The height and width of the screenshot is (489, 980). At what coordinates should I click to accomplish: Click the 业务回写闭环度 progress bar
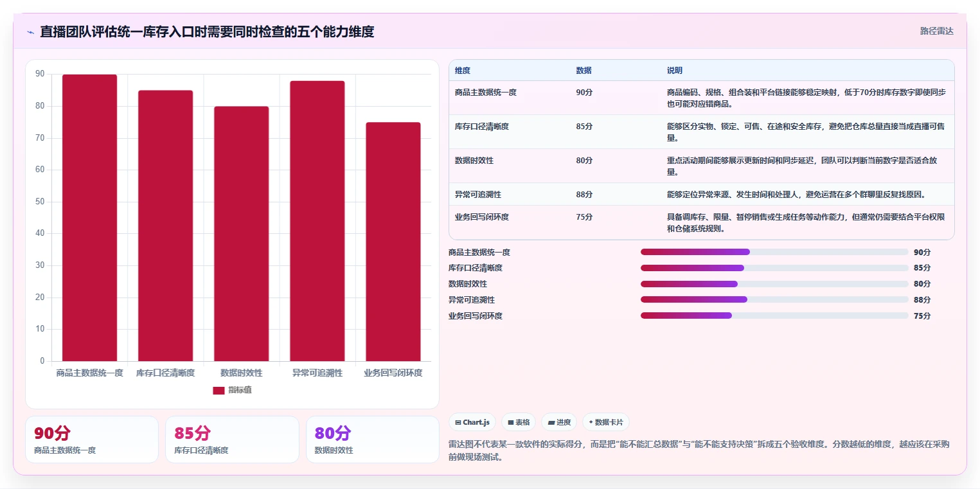click(x=774, y=316)
